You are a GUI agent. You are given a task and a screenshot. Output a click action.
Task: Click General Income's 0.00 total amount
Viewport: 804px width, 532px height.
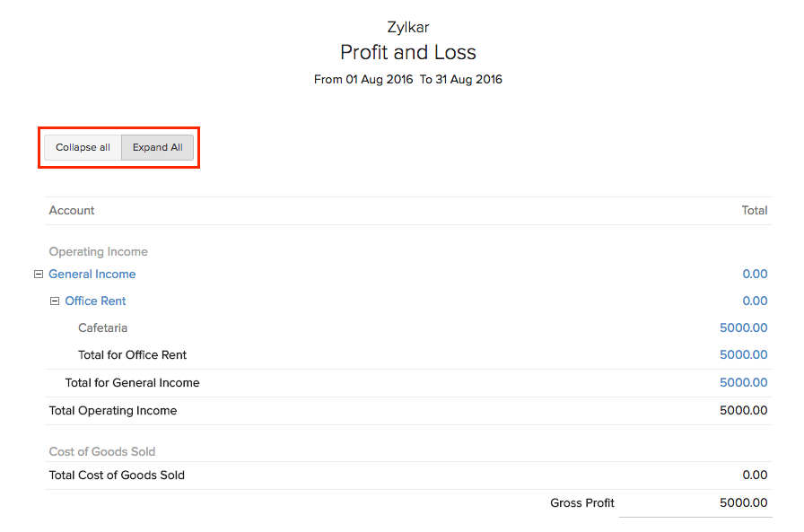(755, 275)
